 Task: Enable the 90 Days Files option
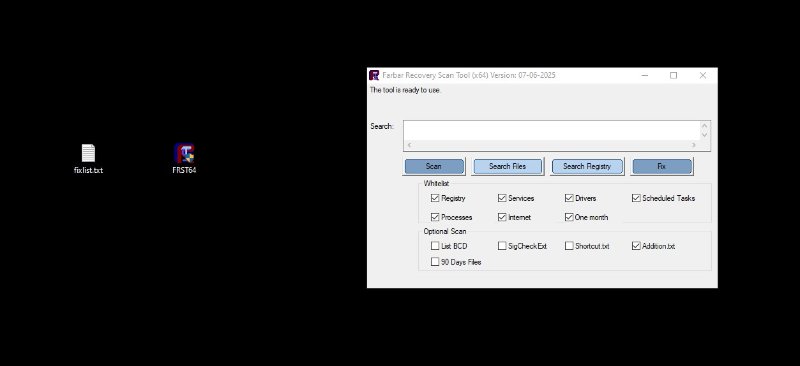435,262
